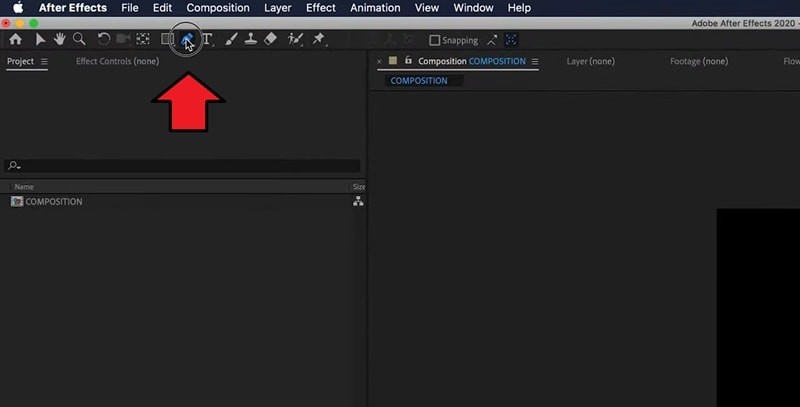Image resolution: width=800 pixels, height=407 pixels.
Task: Select the COMPOSITION item in Project list
Action: (54, 201)
